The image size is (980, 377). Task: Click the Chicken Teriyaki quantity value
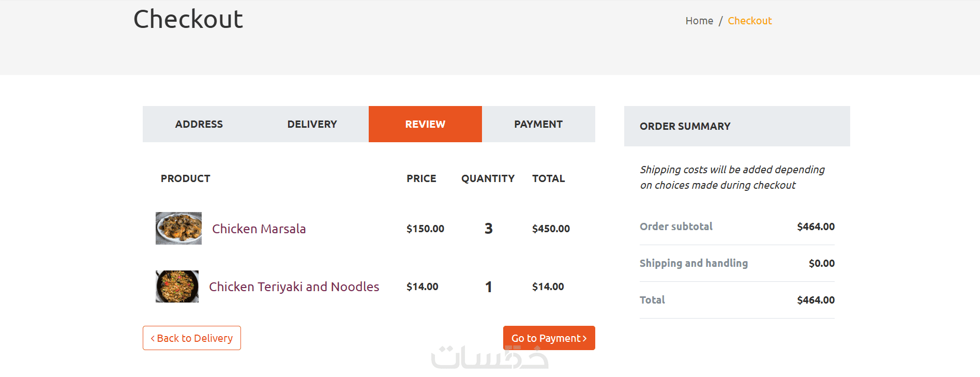pos(488,286)
